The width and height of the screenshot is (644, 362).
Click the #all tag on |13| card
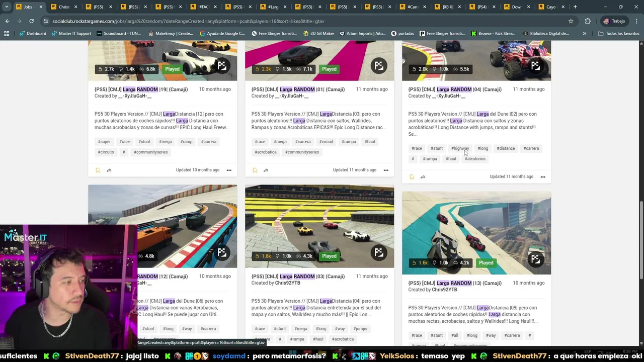(x=455, y=336)
